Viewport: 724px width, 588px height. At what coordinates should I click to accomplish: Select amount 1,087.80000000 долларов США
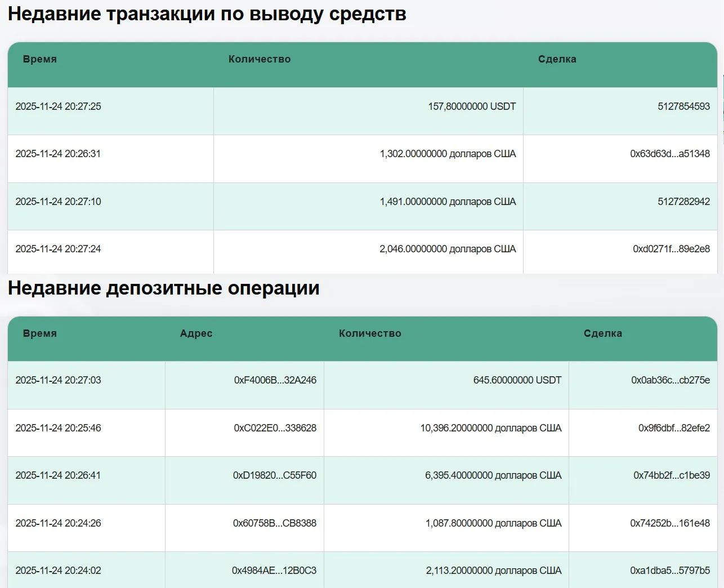tap(493, 523)
